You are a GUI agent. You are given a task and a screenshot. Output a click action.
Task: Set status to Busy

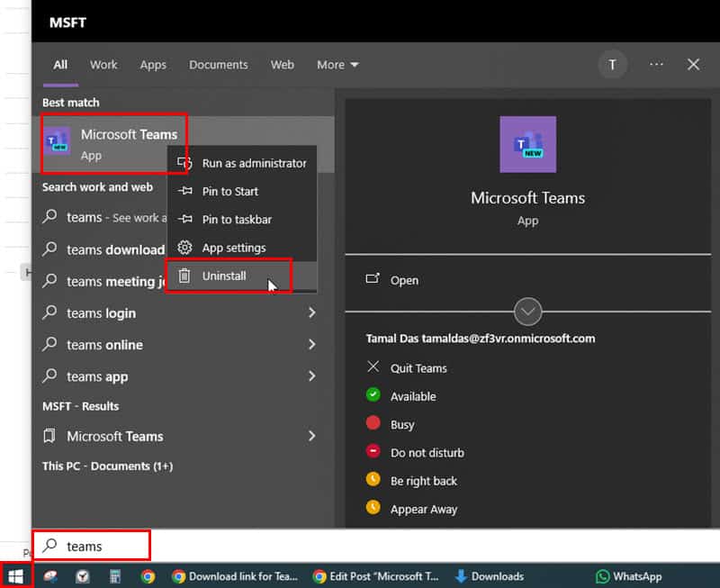coord(402,424)
